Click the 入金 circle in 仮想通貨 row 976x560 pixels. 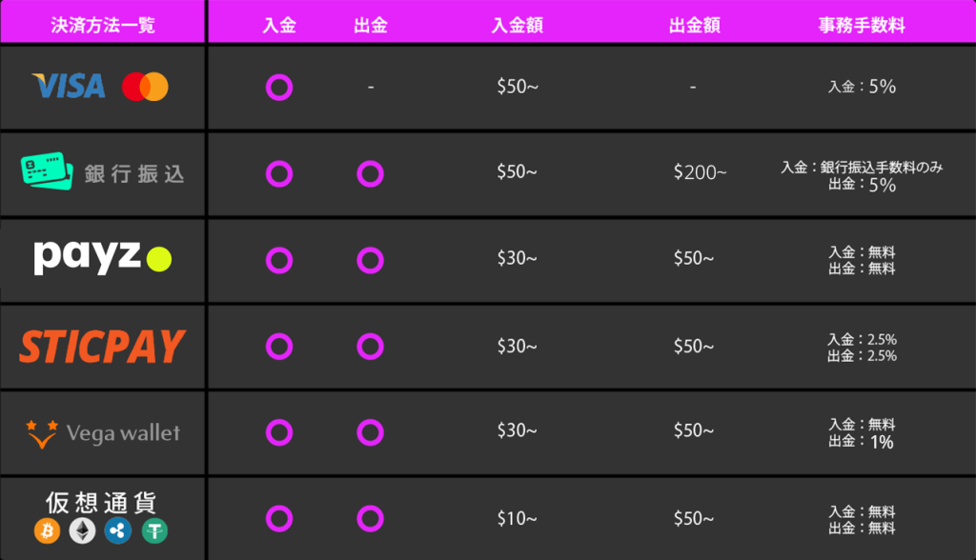(279, 518)
